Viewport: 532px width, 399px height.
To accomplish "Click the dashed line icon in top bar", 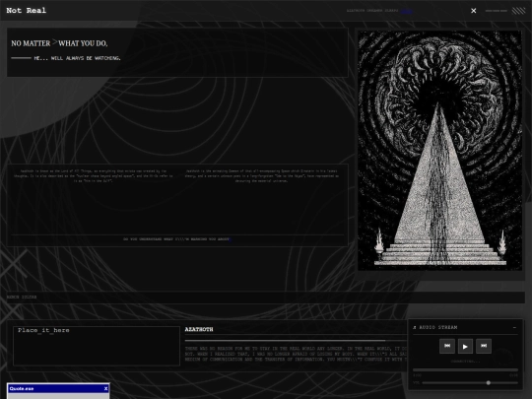I will pos(496,11).
